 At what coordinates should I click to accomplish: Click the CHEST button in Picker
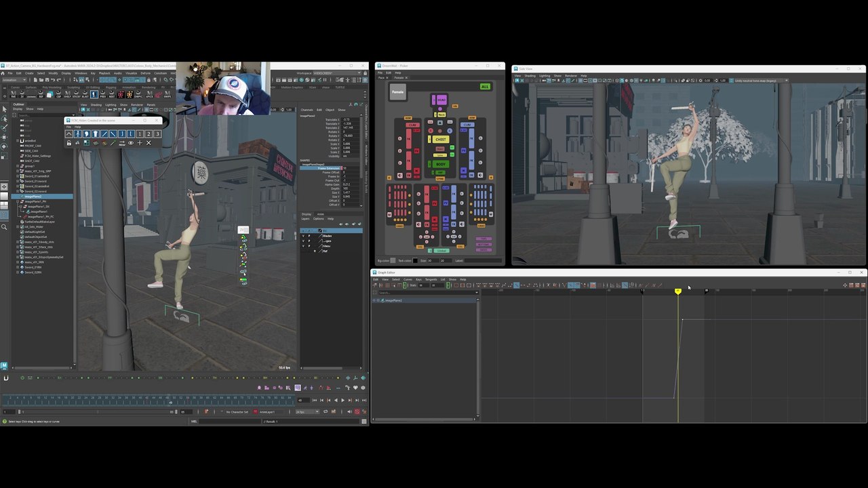tap(441, 140)
